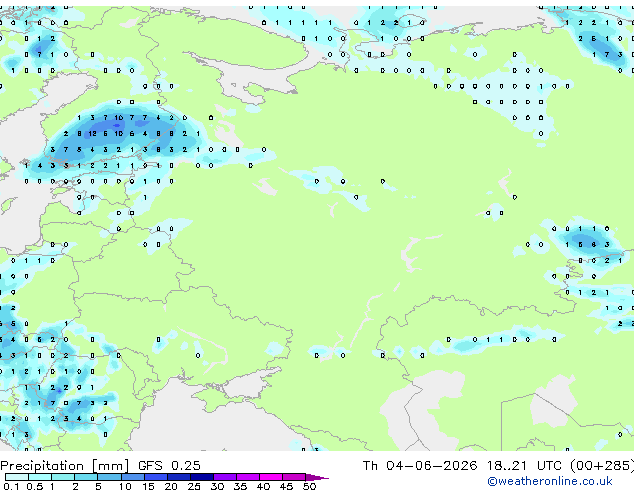Image resolution: width=634 pixels, height=490 pixels.
Task: Pick the 40–45 mm magenta legend box
Action: (x=271, y=477)
